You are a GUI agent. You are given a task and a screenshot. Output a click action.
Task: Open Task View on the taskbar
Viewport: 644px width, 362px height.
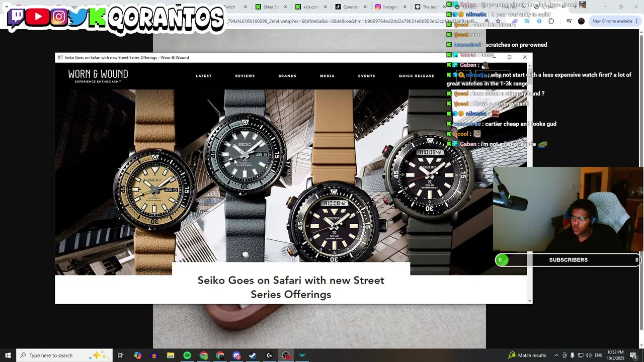[x=121, y=355]
